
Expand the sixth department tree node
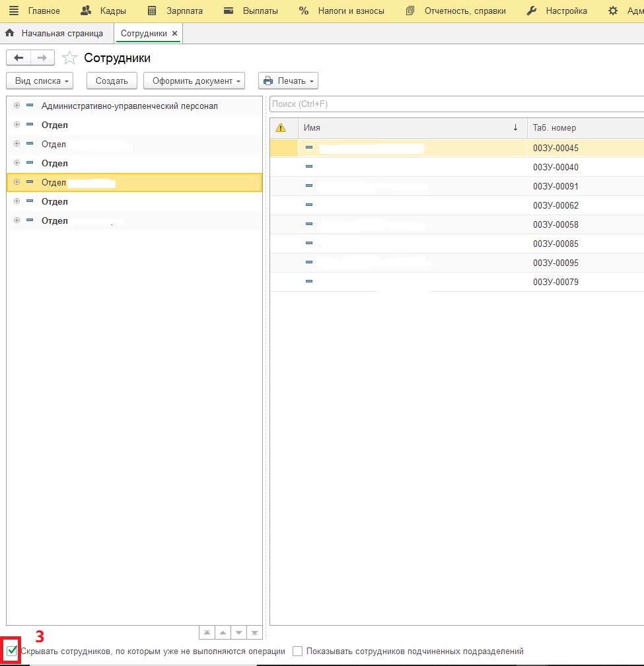click(x=17, y=201)
